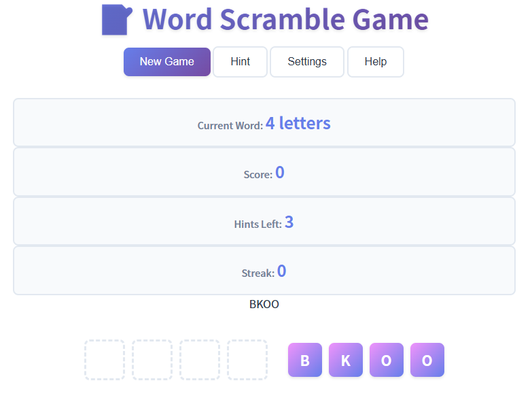Click the third empty answer slot
Screen dimensions: 532x400
point(200,360)
